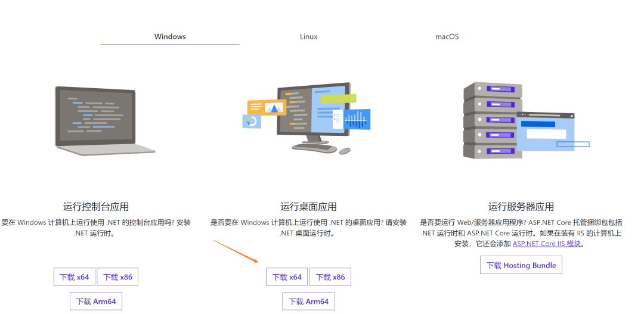644x314 pixels.
Task: Switch to the Windows tab
Action: tap(170, 36)
